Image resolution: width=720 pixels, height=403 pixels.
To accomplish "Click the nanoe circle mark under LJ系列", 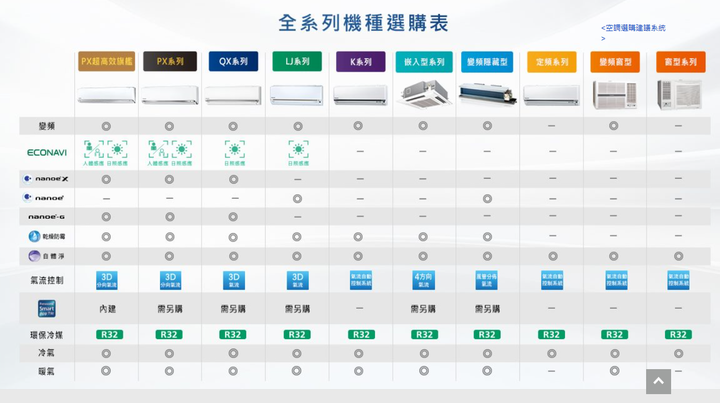I will pyautogui.click(x=298, y=199).
